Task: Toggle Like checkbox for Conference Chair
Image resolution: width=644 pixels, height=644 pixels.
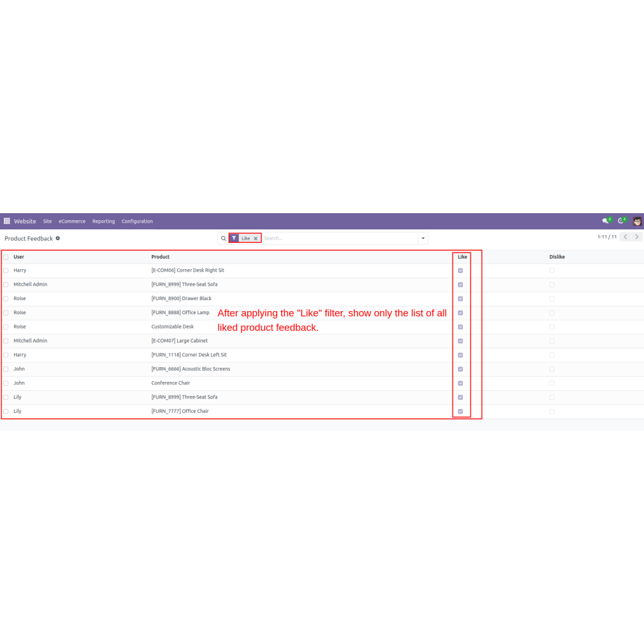Action: pos(460,383)
